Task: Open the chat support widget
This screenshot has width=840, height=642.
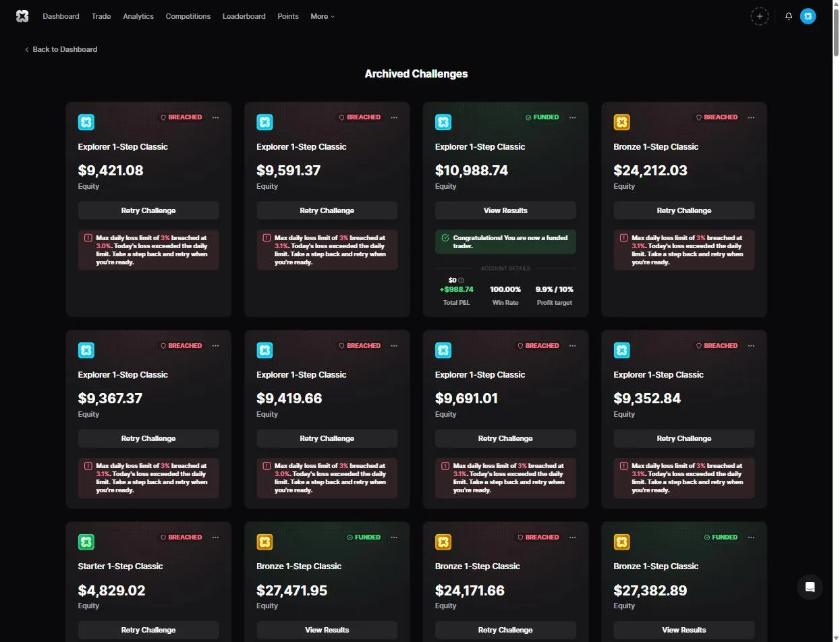Action: [810, 587]
